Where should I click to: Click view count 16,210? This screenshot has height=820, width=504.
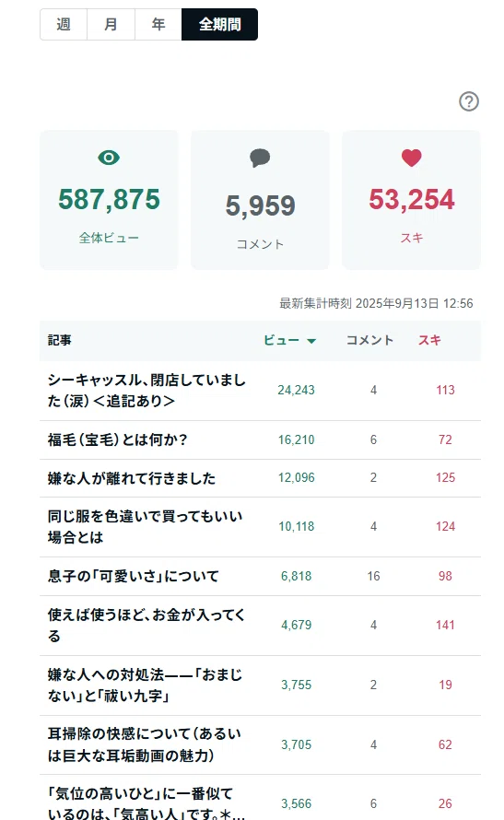[296, 439]
